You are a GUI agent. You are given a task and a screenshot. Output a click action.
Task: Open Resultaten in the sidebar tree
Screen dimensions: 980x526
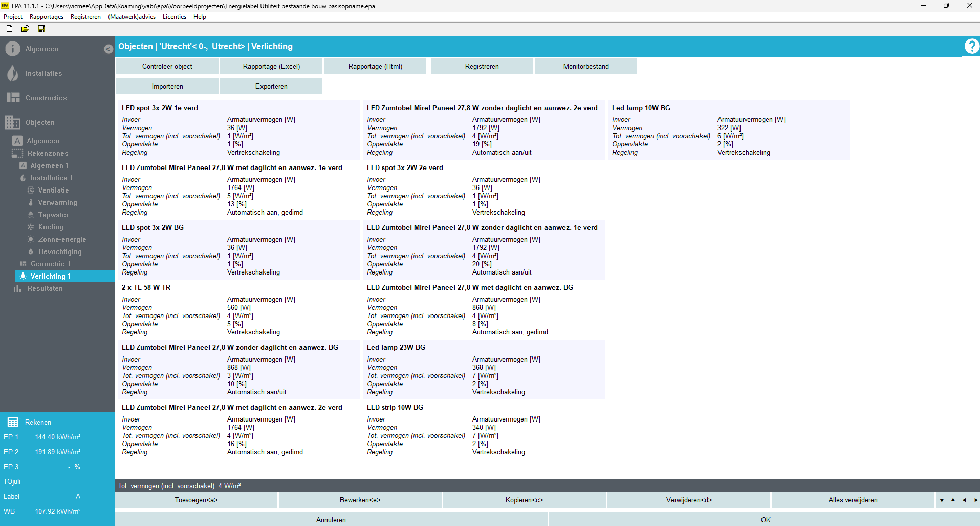45,289
